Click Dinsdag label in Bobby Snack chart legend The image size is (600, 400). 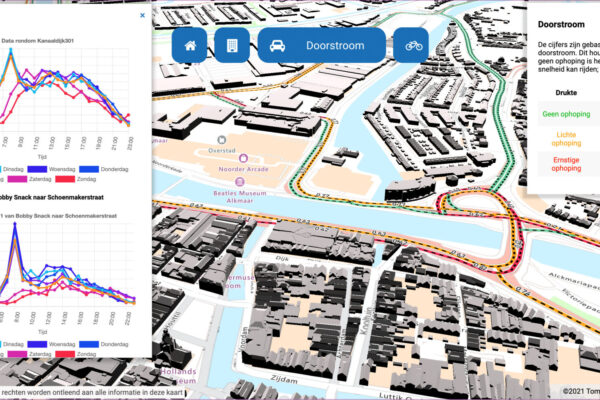[13, 344]
